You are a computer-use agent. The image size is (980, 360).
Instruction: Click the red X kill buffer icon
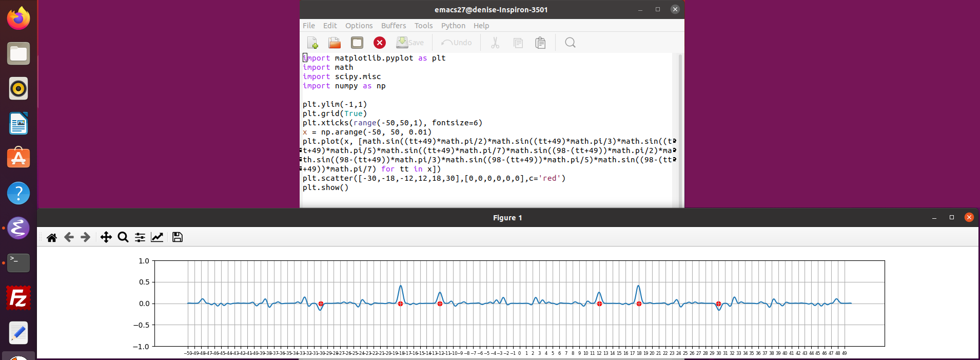[380, 43]
